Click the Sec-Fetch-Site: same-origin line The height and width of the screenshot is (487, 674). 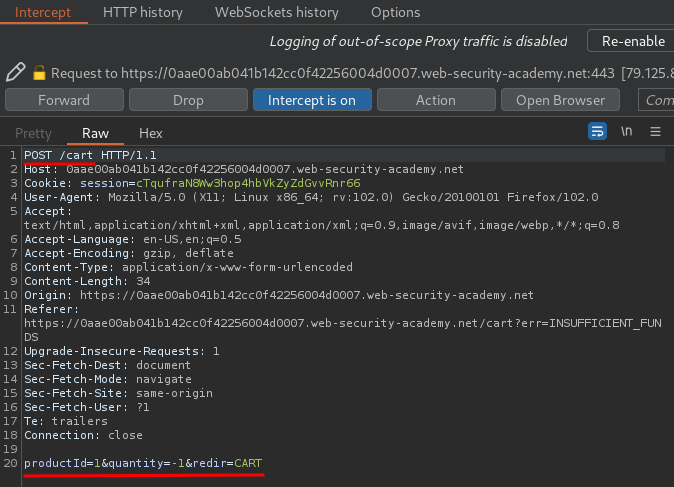pyautogui.click(x=118, y=393)
